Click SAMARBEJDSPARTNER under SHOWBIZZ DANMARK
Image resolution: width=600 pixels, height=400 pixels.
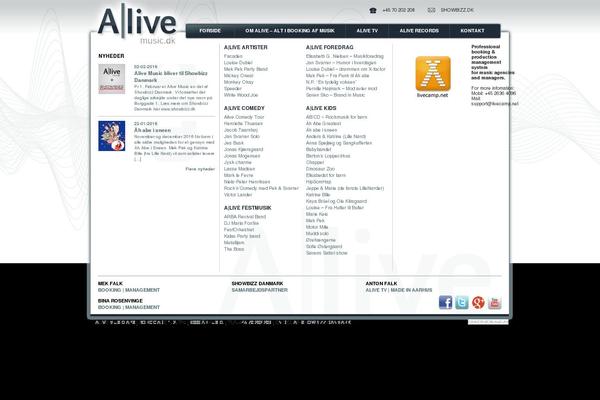(259, 290)
